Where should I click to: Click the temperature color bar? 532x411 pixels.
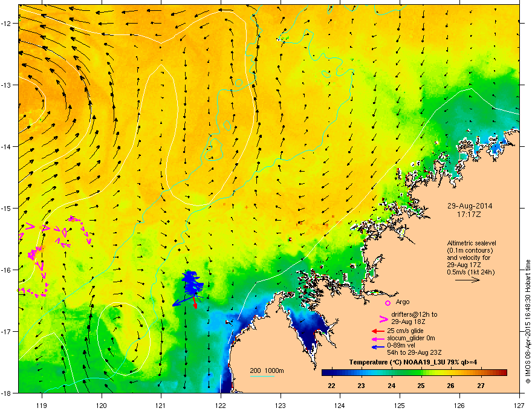(414, 373)
